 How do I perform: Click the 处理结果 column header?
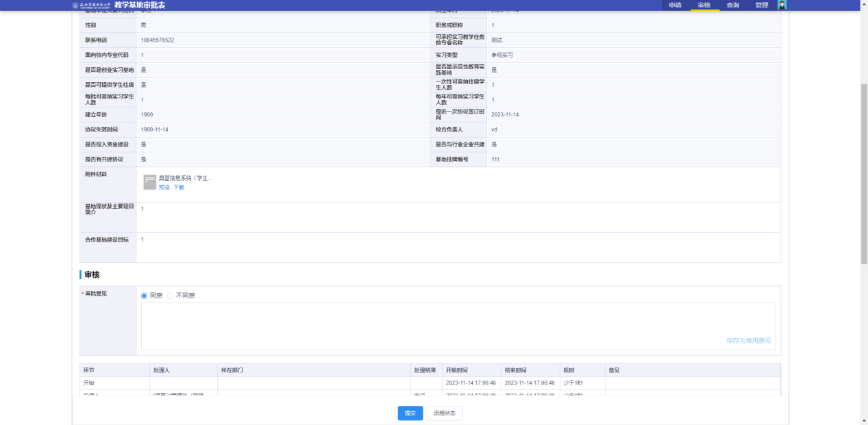(x=425, y=370)
